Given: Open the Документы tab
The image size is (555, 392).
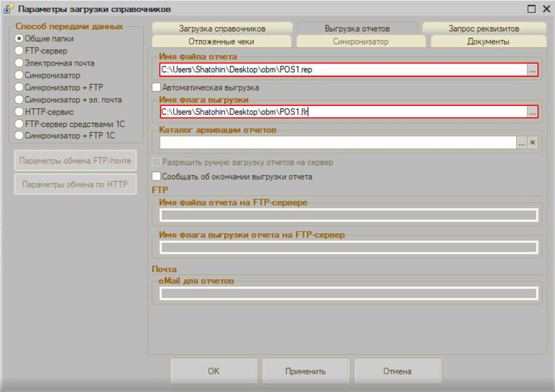Looking at the screenshot, I should pos(488,42).
